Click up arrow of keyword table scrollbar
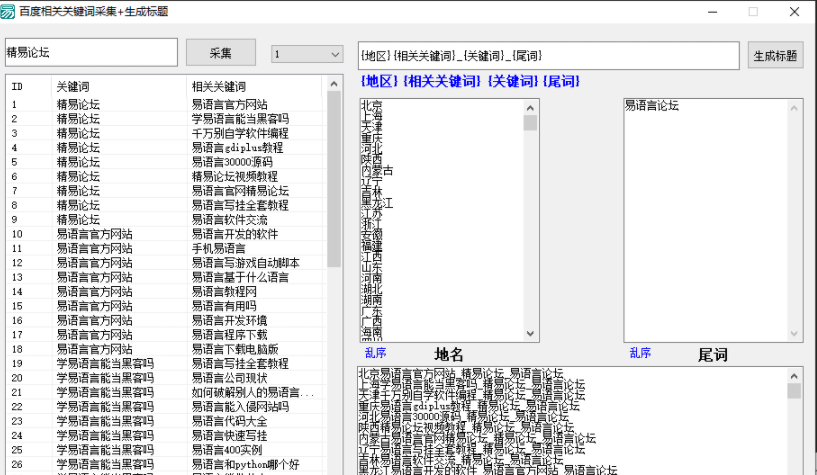 (x=334, y=84)
